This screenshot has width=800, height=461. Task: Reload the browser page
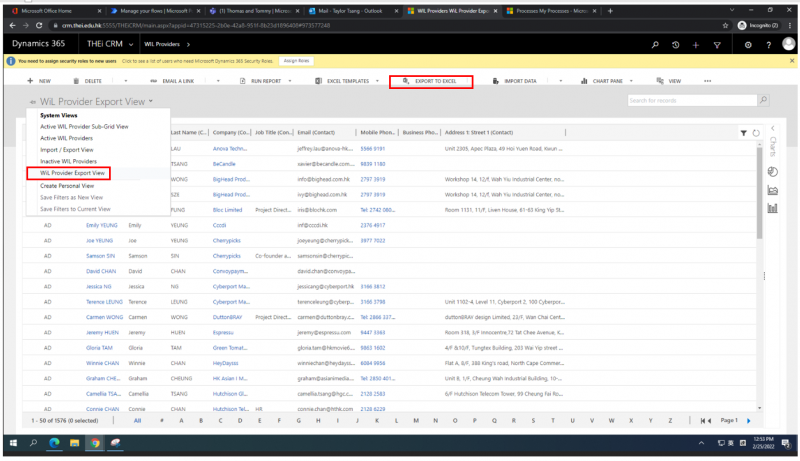[x=39, y=25]
